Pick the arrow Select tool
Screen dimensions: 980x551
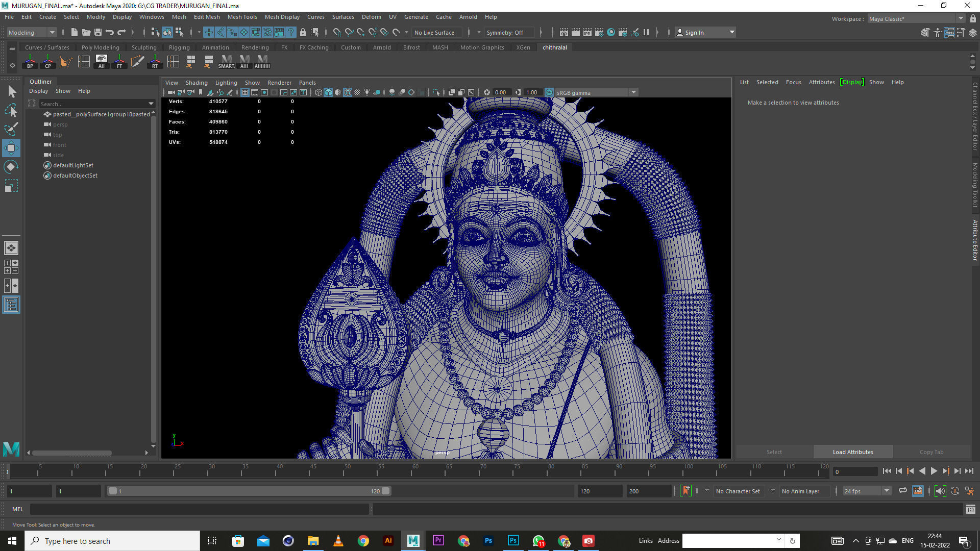click(x=11, y=92)
